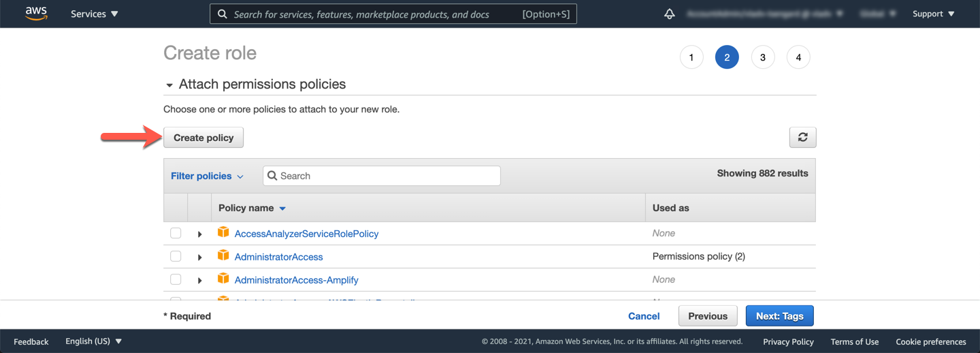Screen dimensions: 980x353
Task: Select the AdministratorAccess policy checkbox
Action: point(176,256)
